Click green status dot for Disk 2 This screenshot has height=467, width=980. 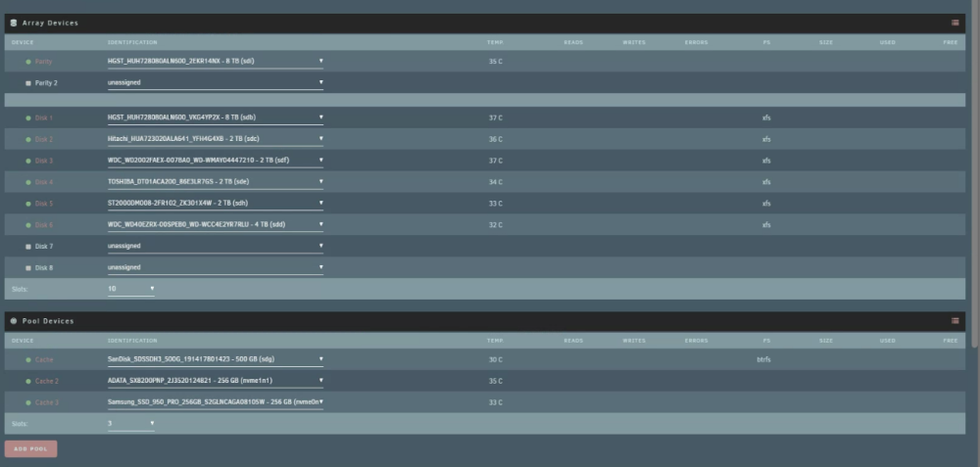28,139
